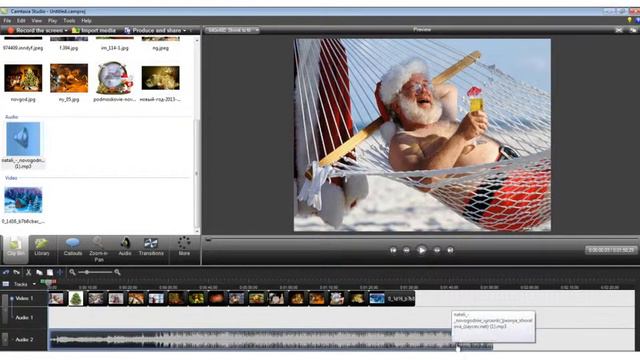The height and width of the screenshot is (360, 640).
Task: Expand the Produce and share dropdown arrow
Action: (x=184, y=31)
